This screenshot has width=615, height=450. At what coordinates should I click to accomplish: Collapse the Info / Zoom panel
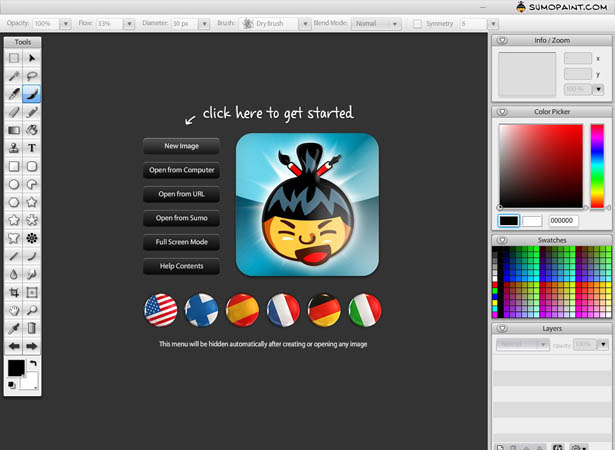(502, 40)
